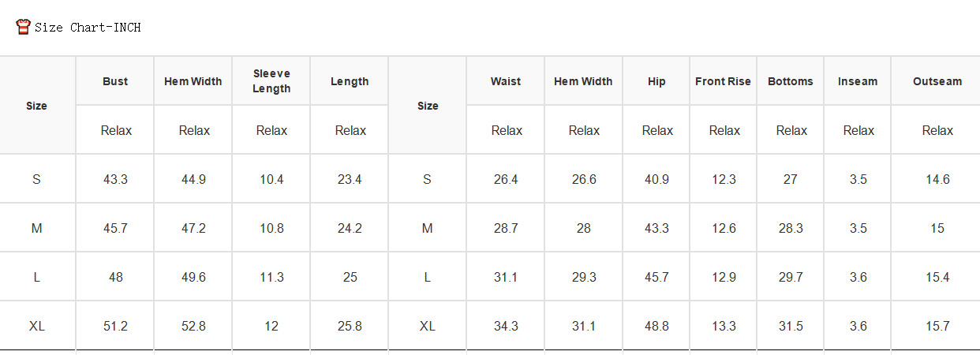The height and width of the screenshot is (355, 980).
Task: Click the Sleeve Length column header
Action: tap(271, 81)
